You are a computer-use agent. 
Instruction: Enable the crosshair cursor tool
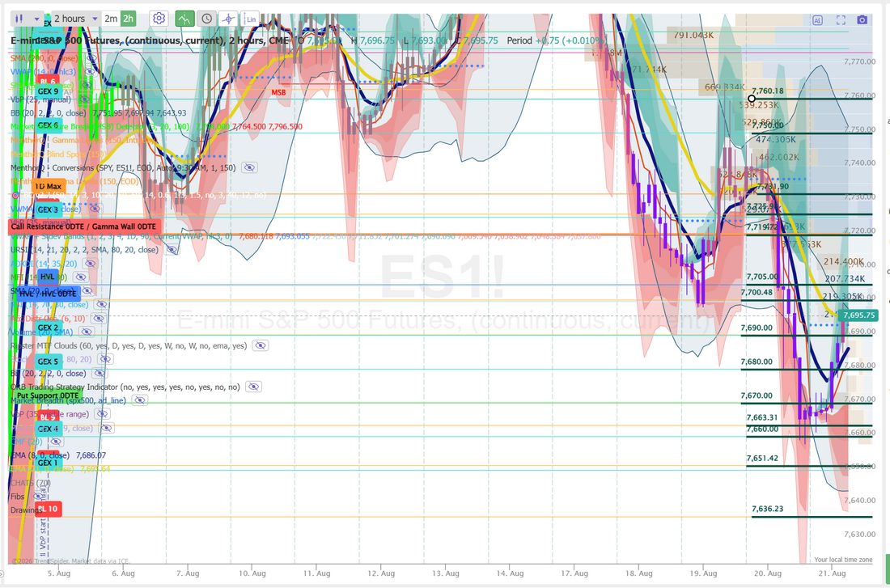click(228, 19)
